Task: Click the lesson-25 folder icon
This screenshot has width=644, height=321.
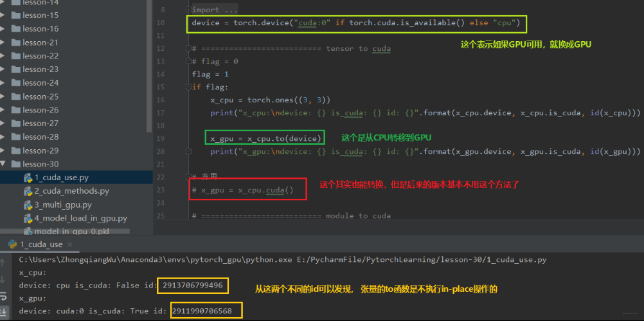Action: pos(16,96)
